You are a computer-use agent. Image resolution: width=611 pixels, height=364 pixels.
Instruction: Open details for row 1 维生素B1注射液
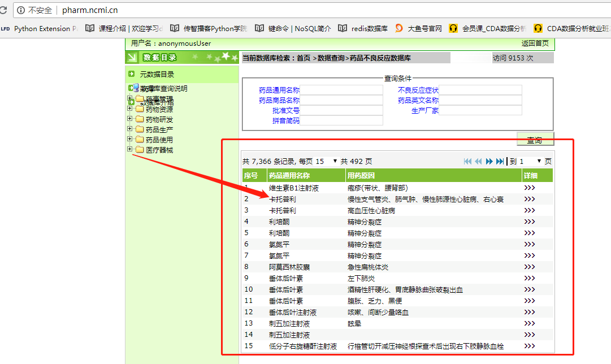point(530,188)
